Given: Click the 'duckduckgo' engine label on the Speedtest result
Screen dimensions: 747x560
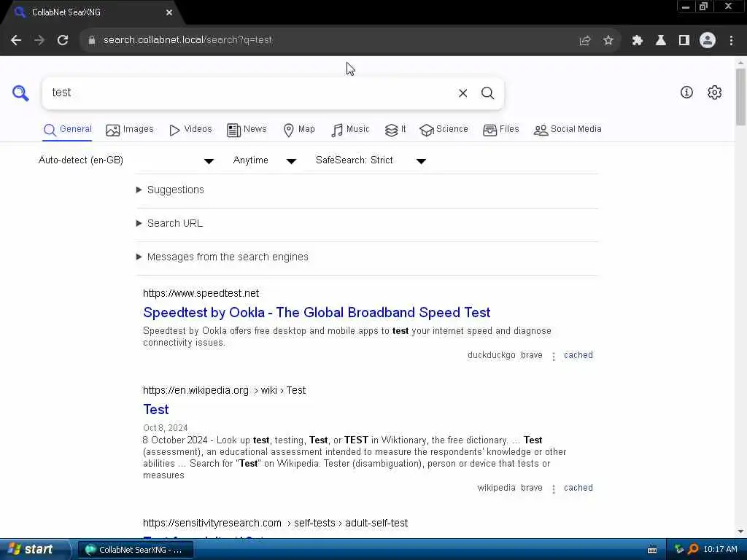Looking at the screenshot, I should point(491,355).
